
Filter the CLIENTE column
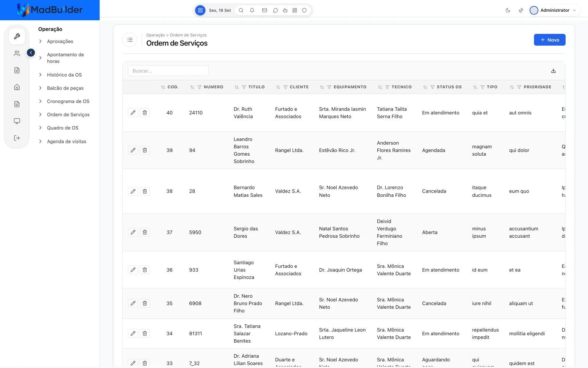(x=286, y=87)
